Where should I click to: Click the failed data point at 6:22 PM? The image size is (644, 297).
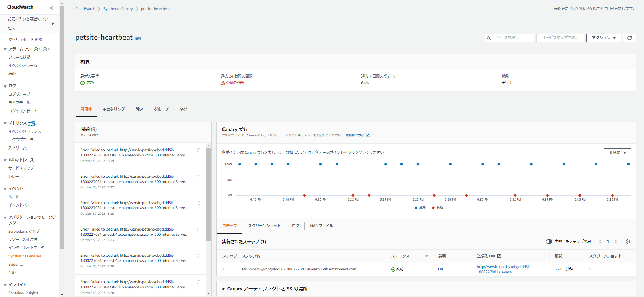coord(353,195)
